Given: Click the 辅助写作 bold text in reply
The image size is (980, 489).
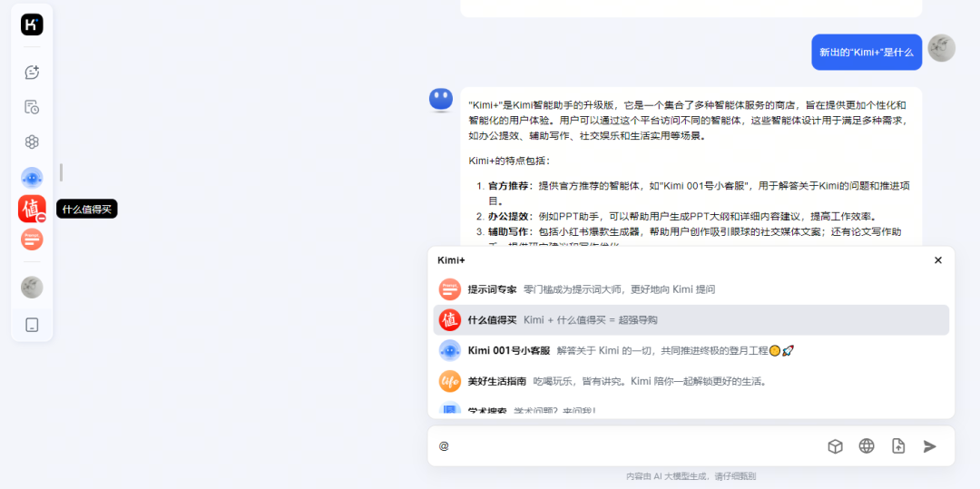Looking at the screenshot, I should (x=510, y=231).
